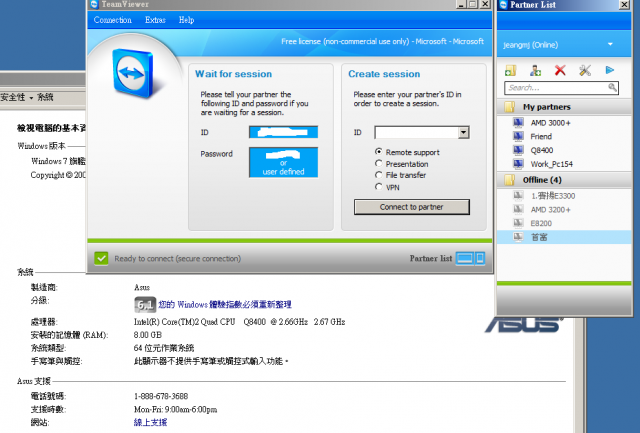Click the Mon-Fri support hours text

click(176, 409)
